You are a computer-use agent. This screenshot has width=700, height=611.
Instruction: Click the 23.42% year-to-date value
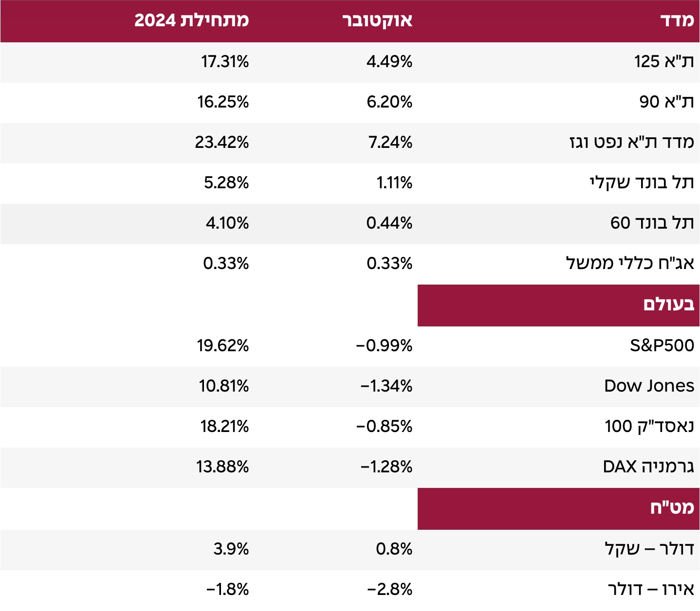point(222,143)
